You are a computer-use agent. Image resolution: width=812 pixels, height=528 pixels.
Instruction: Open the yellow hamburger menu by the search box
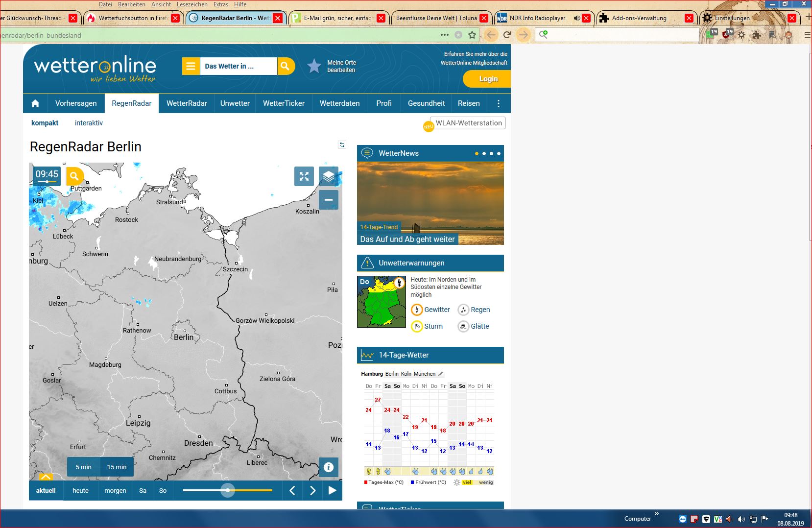tap(191, 66)
